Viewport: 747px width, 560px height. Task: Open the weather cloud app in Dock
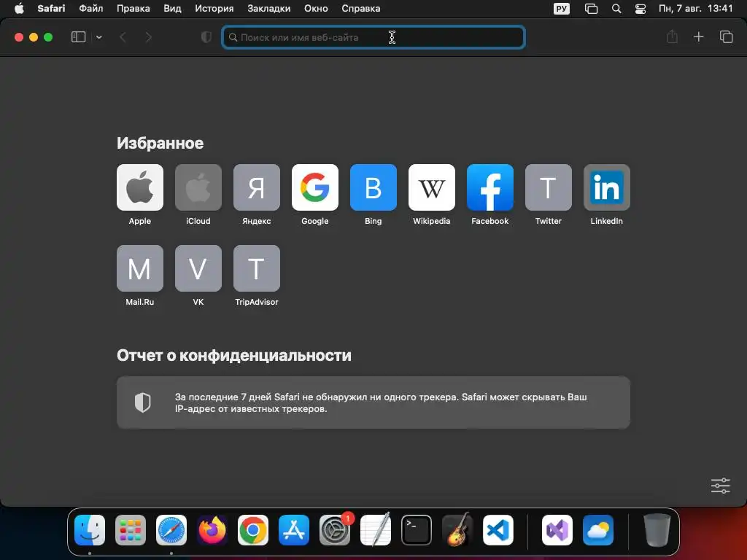pos(598,530)
